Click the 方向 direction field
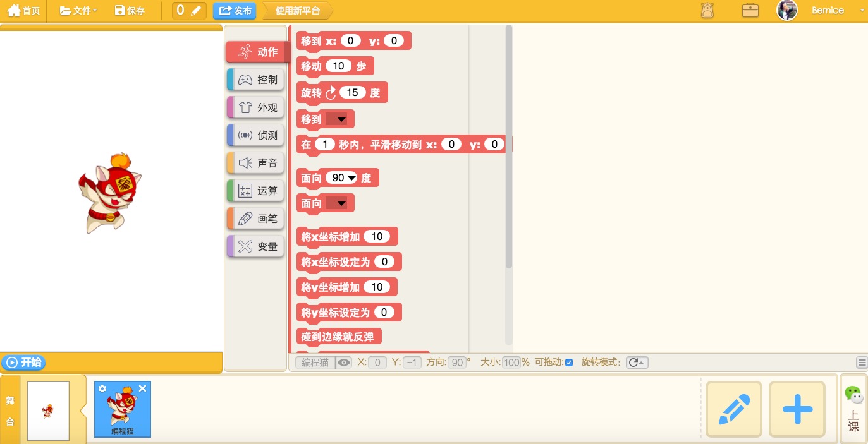The height and width of the screenshot is (444, 868). click(457, 363)
